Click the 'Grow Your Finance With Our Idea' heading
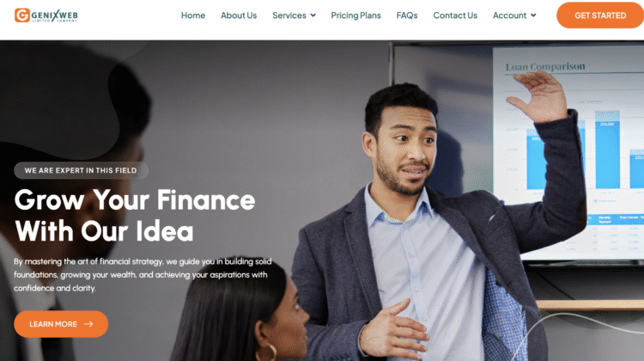Screen dimensions: 644x361 point(135,216)
